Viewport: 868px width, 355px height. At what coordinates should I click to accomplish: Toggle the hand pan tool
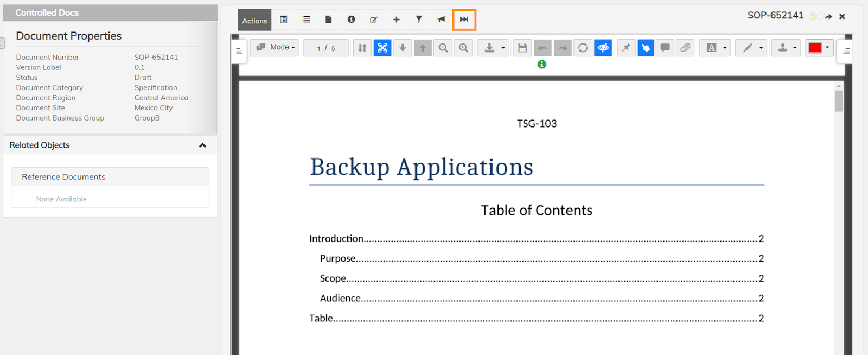pyautogui.click(x=646, y=48)
